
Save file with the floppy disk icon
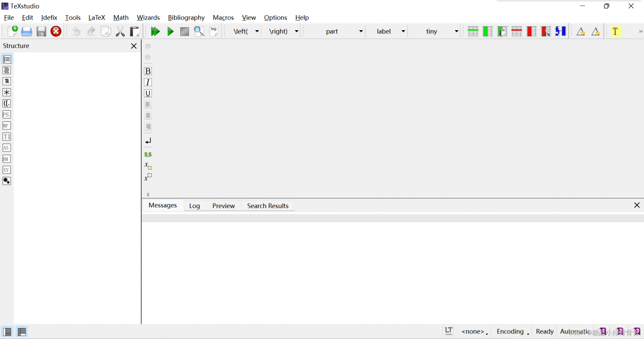coord(41,31)
